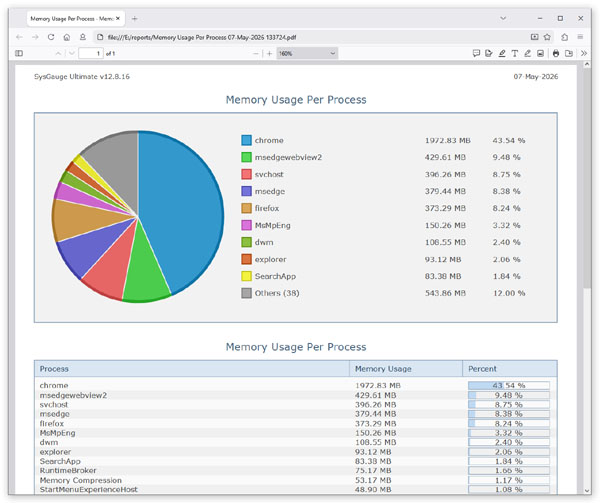Screen dimensions: 600x503
Task: Click StartMenuExperienceHost table row
Action: click(x=295, y=489)
